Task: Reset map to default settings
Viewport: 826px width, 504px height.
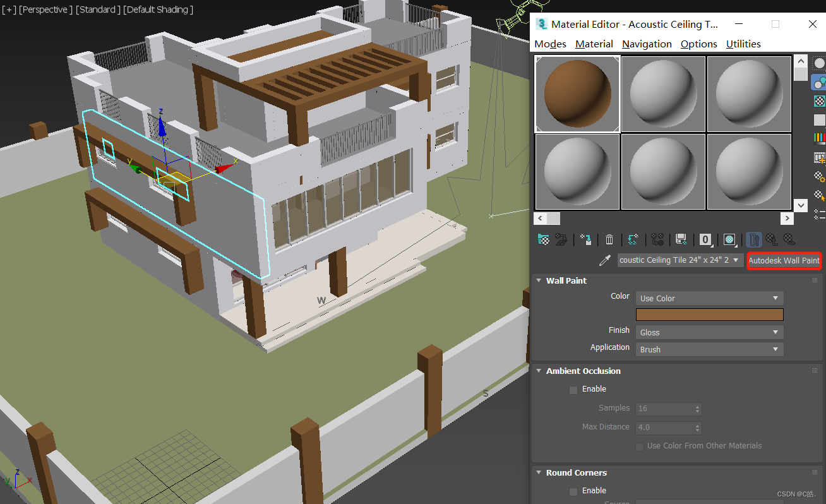Action: [584, 239]
